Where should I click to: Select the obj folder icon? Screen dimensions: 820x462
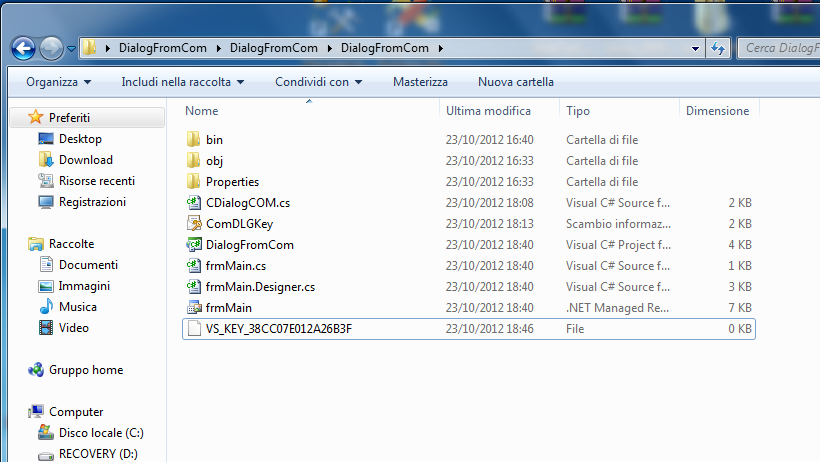[193, 160]
